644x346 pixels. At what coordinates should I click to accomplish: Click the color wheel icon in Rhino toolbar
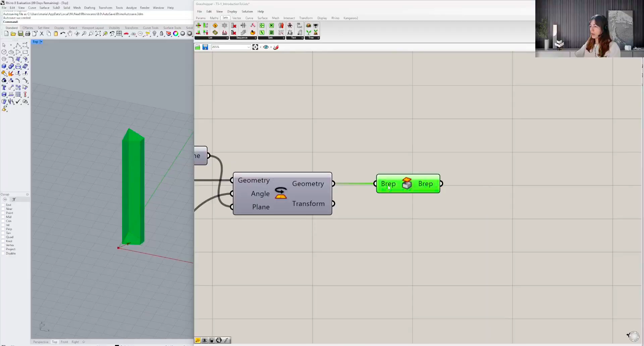point(176,34)
